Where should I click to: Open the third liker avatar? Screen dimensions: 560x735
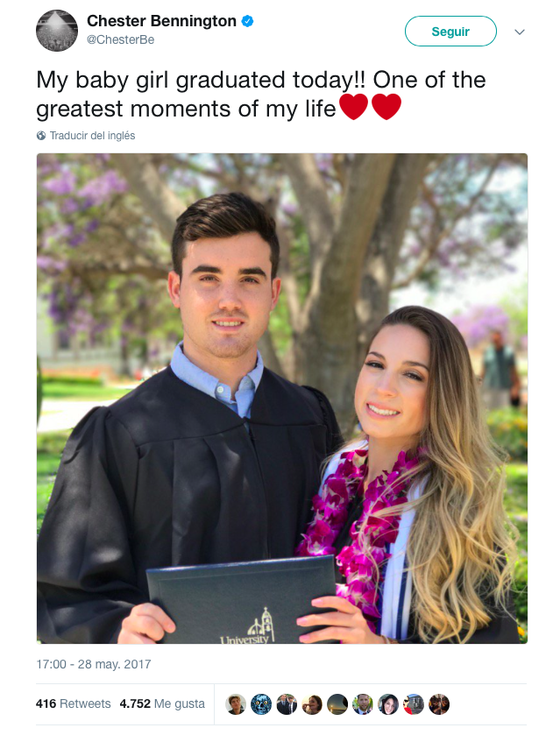click(x=287, y=704)
